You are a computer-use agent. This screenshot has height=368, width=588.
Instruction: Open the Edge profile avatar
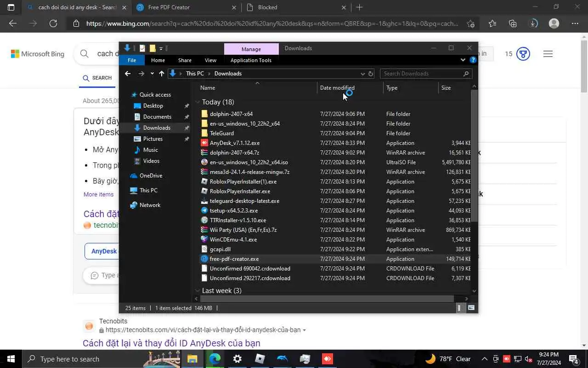click(554, 23)
